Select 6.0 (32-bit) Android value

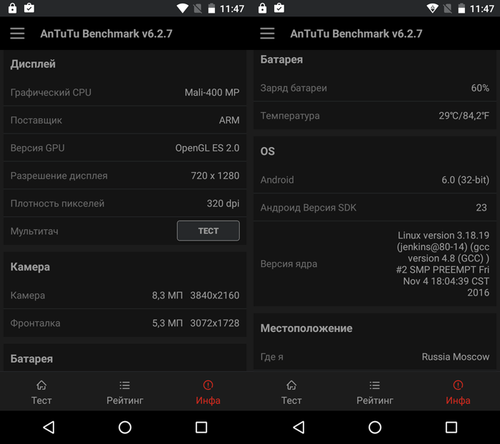tap(465, 180)
